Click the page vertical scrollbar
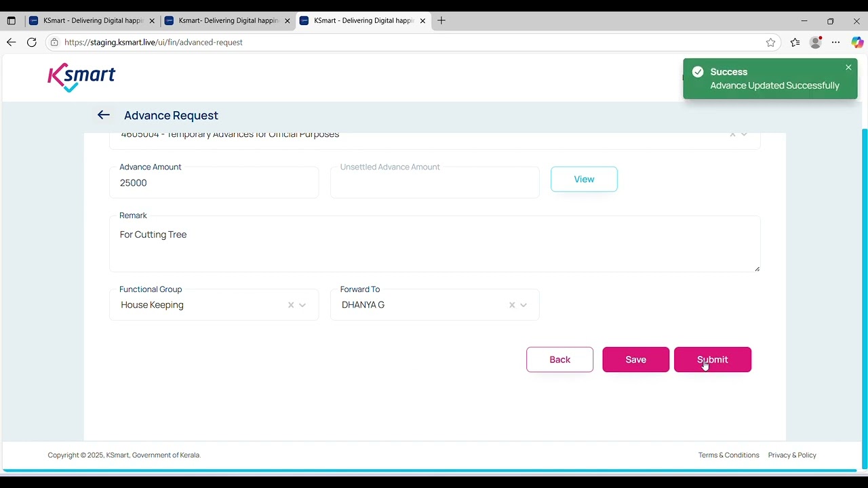This screenshot has width=868, height=488. [864, 298]
